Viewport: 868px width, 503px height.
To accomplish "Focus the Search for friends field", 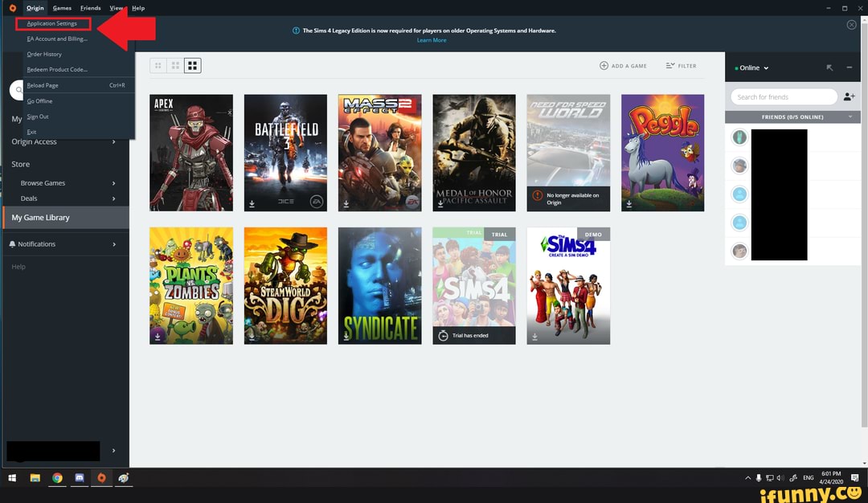I will (x=784, y=97).
